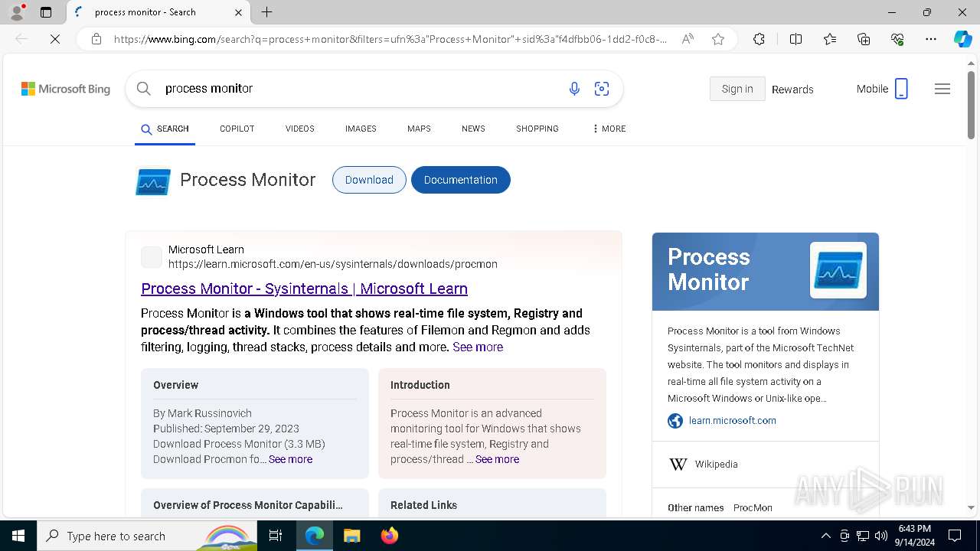This screenshot has height=551, width=980.
Task: View site information lock icon
Action: pyautogui.click(x=96, y=39)
